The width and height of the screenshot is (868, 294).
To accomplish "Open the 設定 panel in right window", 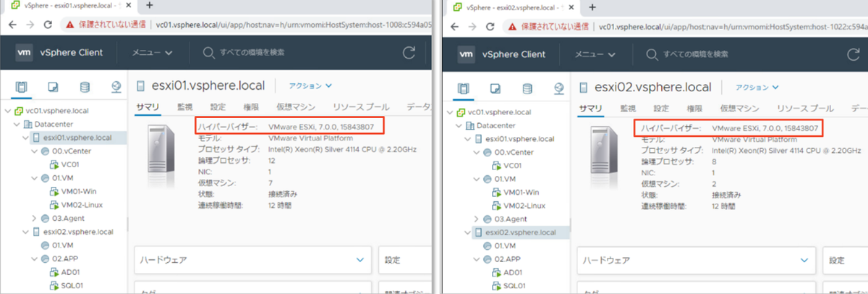I will point(845,260).
